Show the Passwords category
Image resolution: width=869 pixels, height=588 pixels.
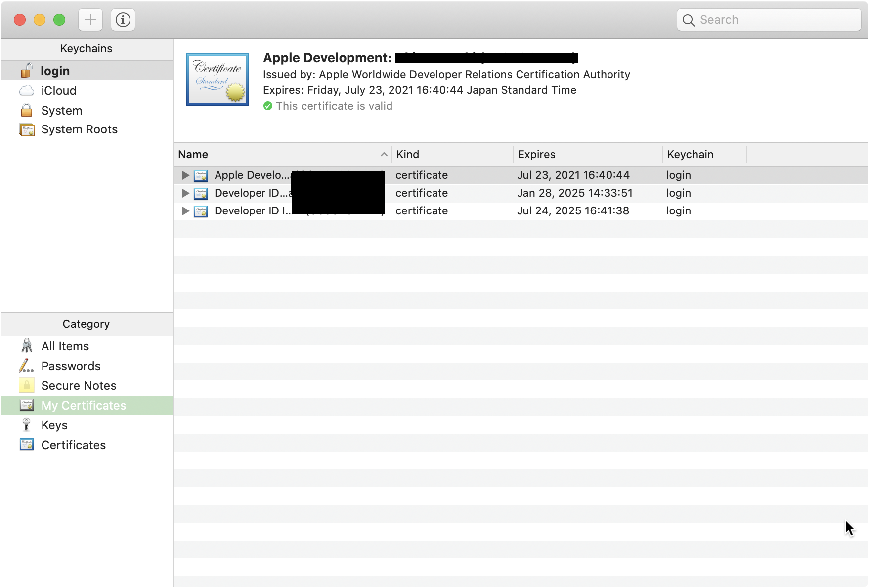click(87, 366)
